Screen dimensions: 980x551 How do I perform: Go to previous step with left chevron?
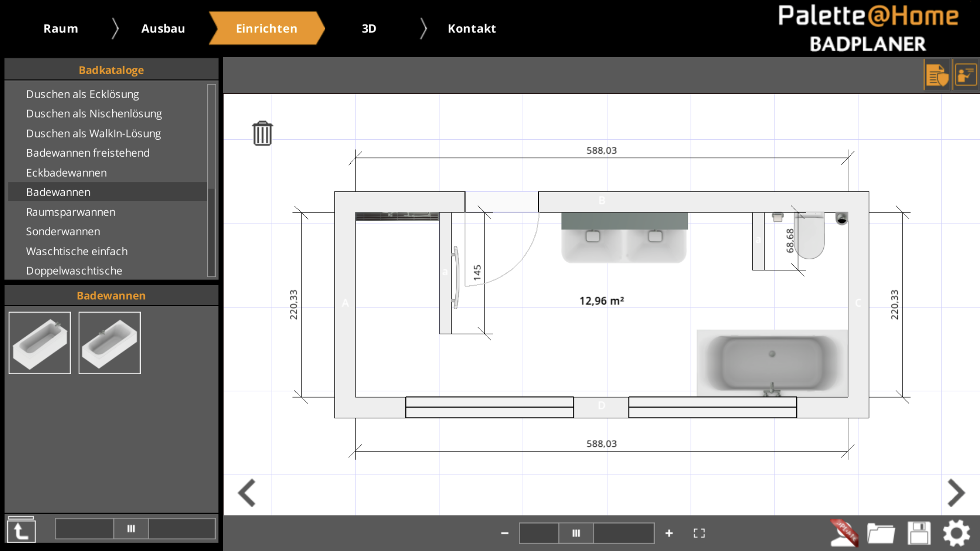(x=247, y=492)
